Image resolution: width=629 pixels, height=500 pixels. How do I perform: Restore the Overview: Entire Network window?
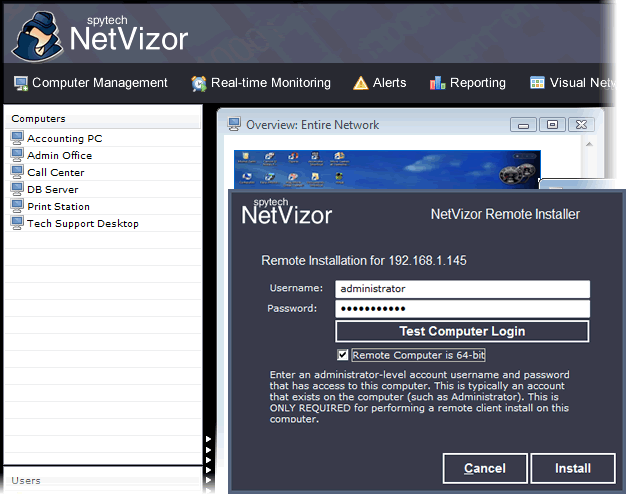(552, 125)
